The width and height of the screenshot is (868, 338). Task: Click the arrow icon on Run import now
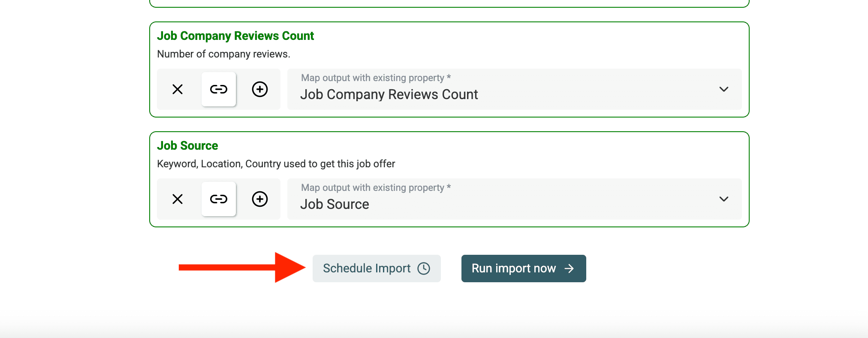[569, 269]
